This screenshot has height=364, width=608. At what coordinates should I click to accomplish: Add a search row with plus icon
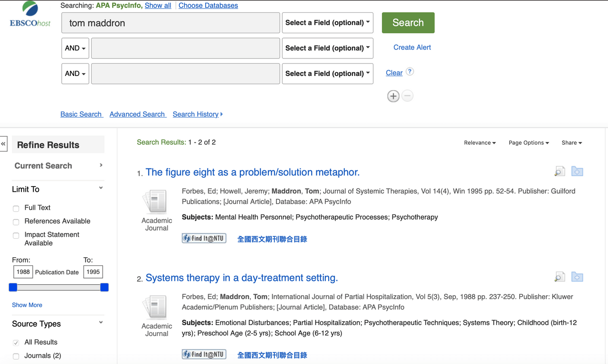[x=393, y=96]
